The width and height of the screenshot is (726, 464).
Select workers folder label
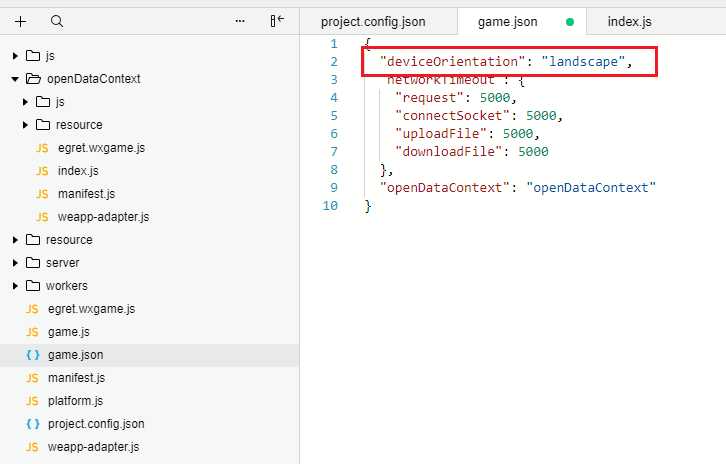point(67,286)
